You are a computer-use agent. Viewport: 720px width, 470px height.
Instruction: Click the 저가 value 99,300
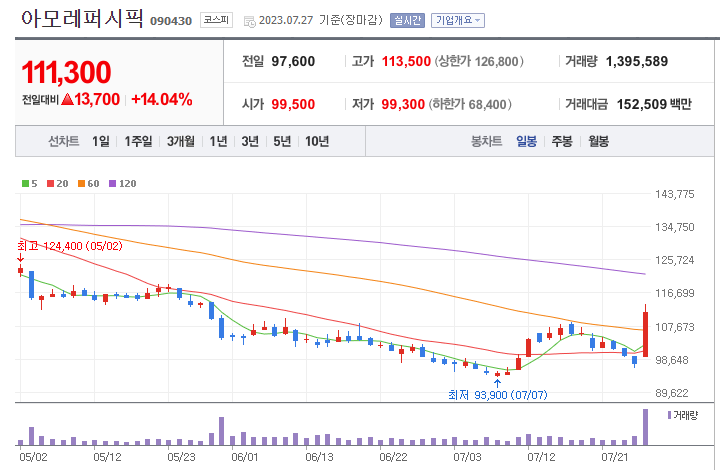(x=403, y=104)
